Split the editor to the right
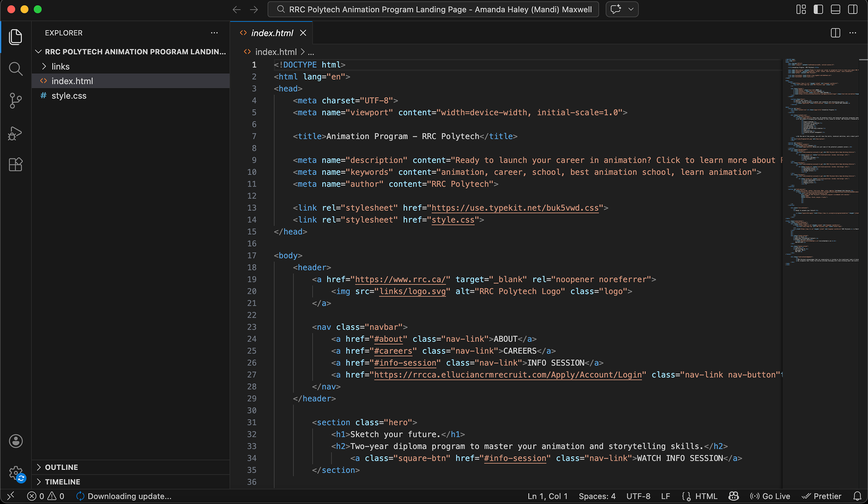The width and height of the screenshot is (868, 504). 835,33
